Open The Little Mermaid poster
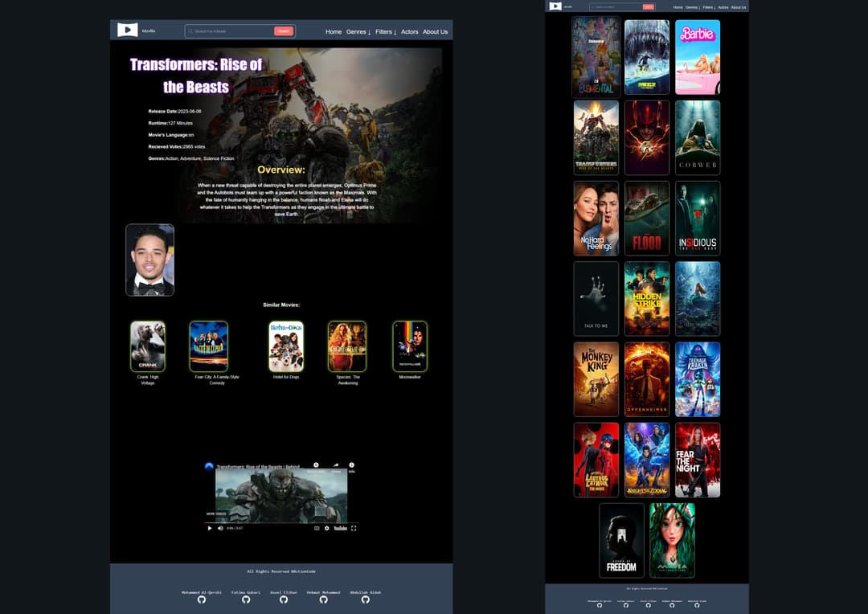 pos(698,299)
